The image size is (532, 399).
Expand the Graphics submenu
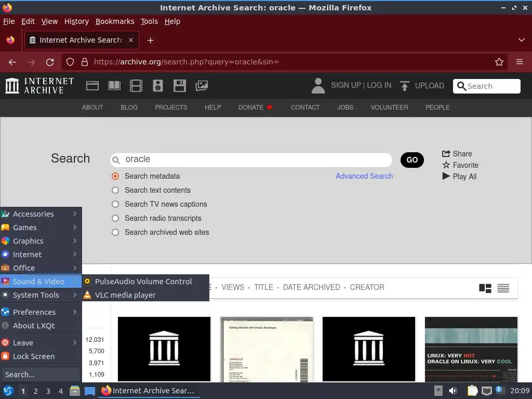click(x=41, y=241)
